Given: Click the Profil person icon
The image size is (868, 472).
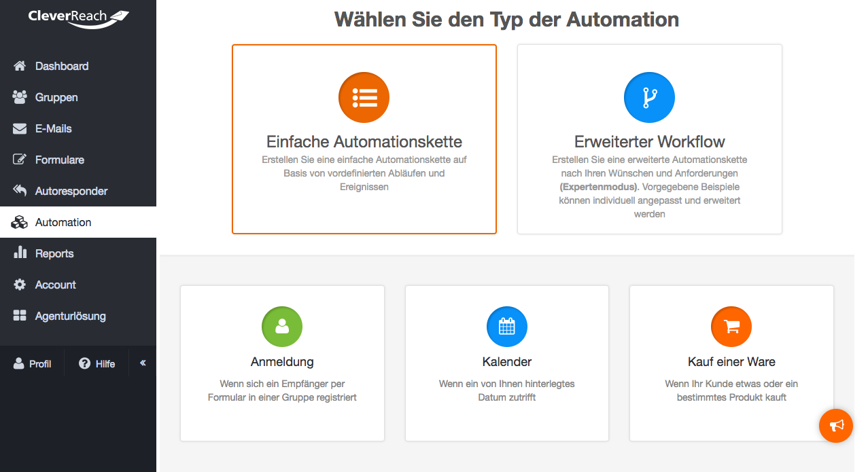Looking at the screenshot, I should click(19, 363).
